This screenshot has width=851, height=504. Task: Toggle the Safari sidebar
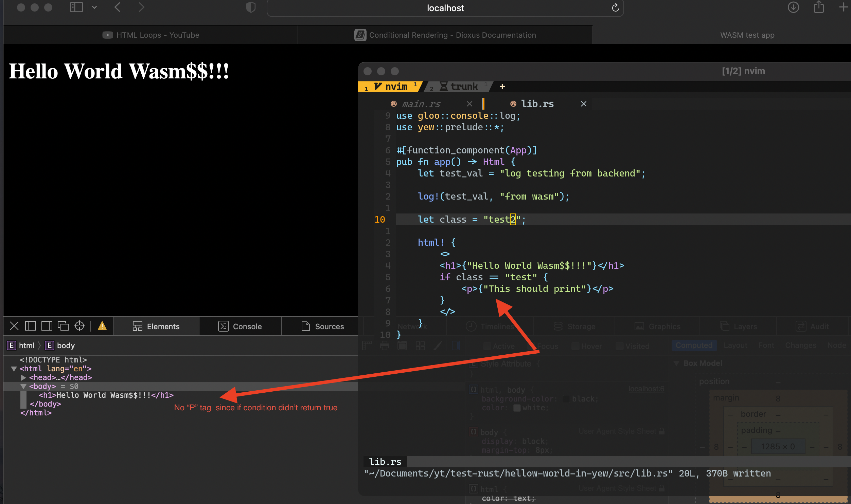(x=76, y=7)
